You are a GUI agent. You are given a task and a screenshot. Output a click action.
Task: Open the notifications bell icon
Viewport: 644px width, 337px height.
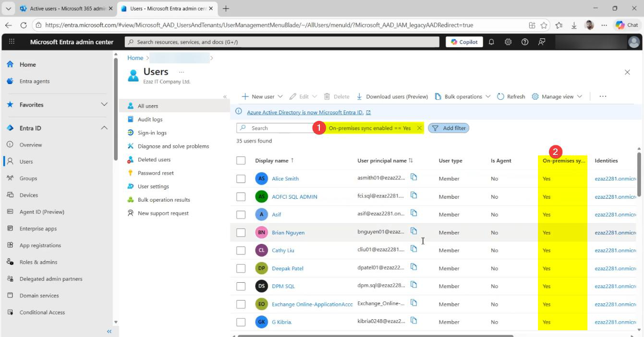[491, 42]
